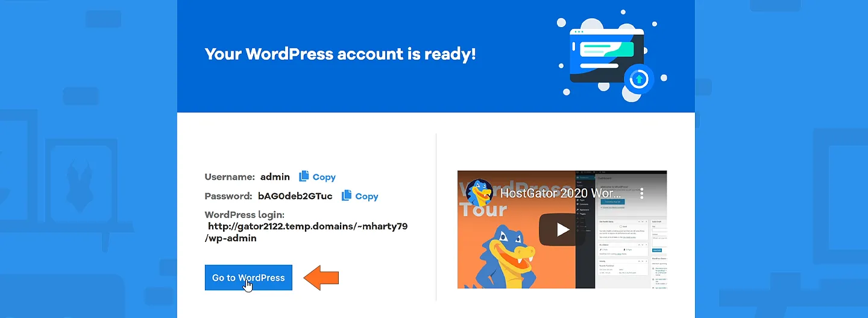Select the username value admin
Screen dimensions: 868x318
275,177
